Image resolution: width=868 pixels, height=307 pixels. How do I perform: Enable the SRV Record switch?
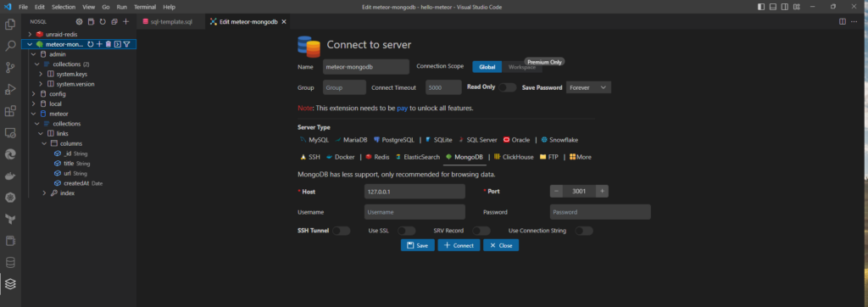[x=481, y=231]
